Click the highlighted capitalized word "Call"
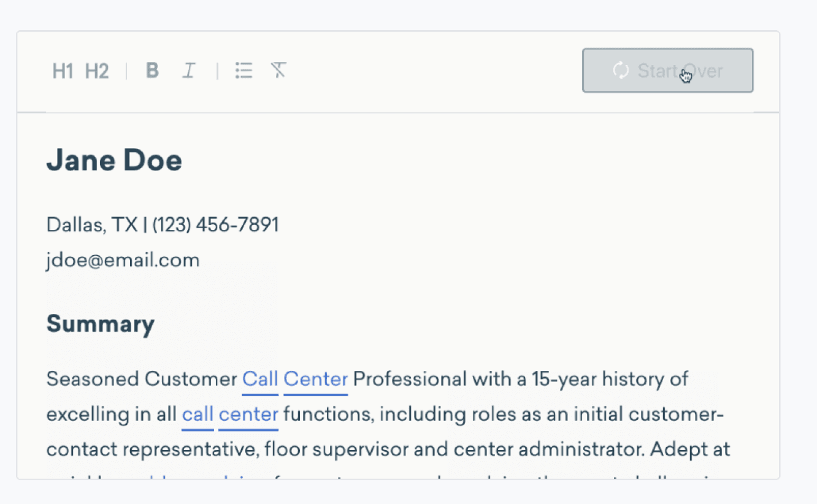The height and width of the screenshot is (504, 817). (x=260, y=379)
